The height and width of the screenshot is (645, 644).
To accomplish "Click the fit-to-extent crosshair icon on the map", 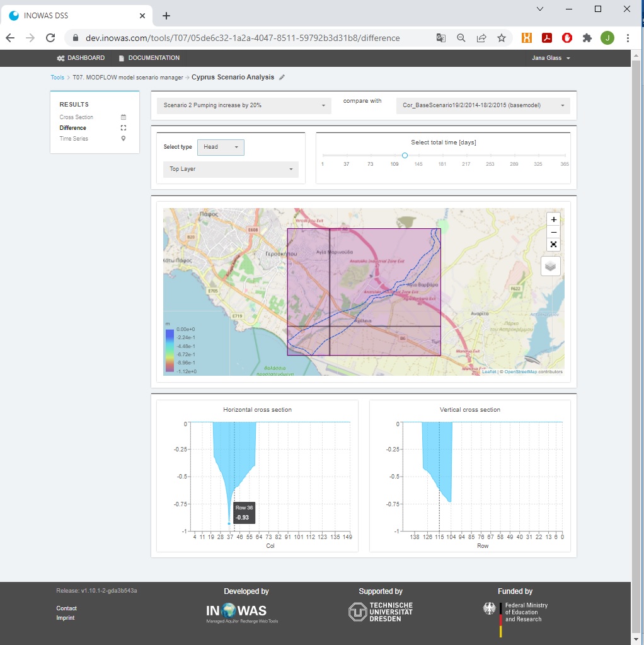I will click(x=553, y=244).
